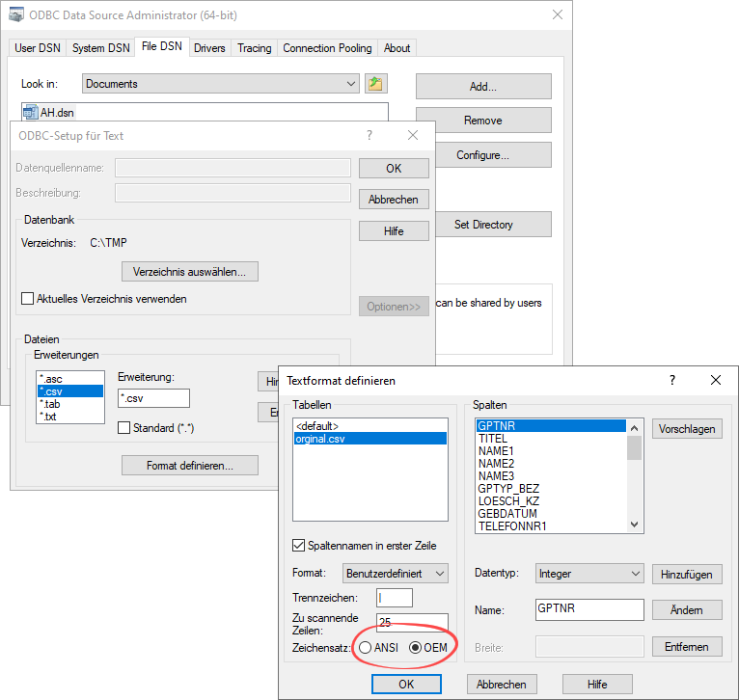
Task: Switch to the Drivers tab
Action: tap(209, 47)
